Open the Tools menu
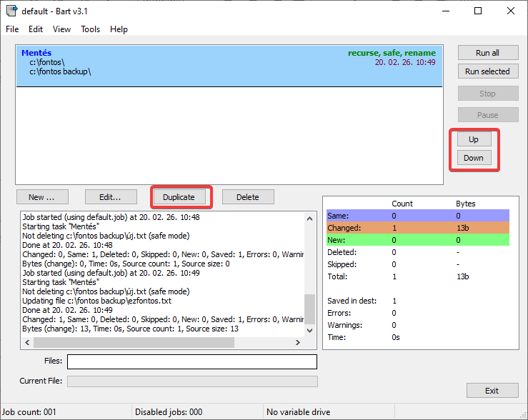Screen dimensions: 528x420 pyautogui.click(x=91, y=29)
